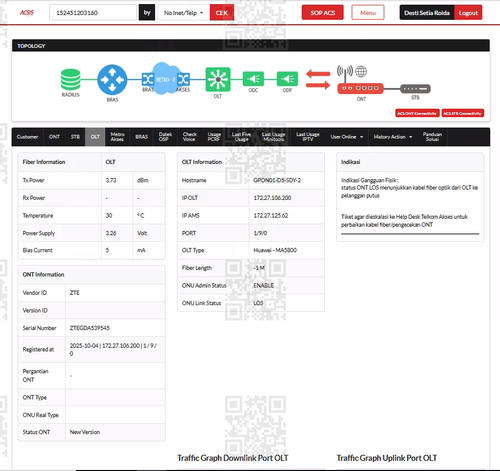
Task: Expand the User Online dropdown menu
Action: (x=347, y=137)
